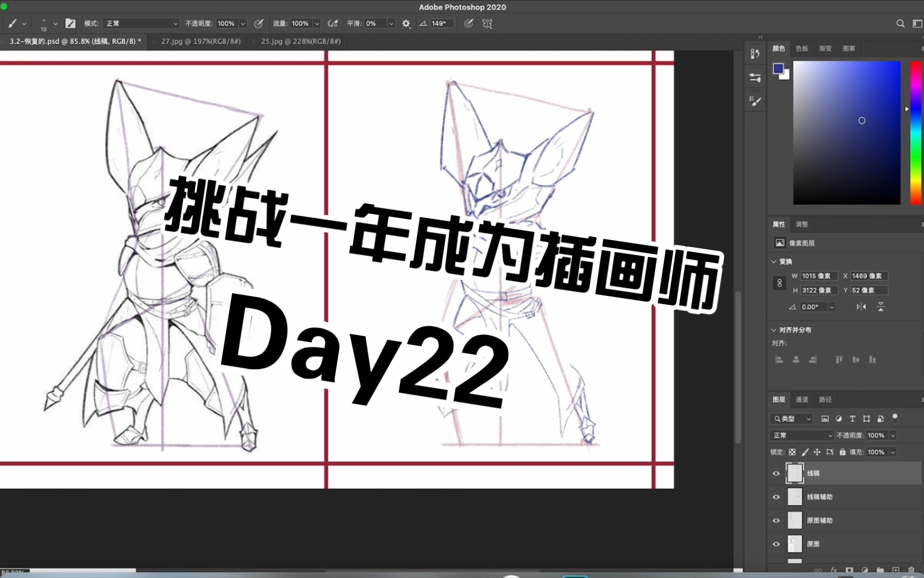924x578 pixels.
Task: Open the brush settings panel toggle icon
Action: [x=70, y=24]
